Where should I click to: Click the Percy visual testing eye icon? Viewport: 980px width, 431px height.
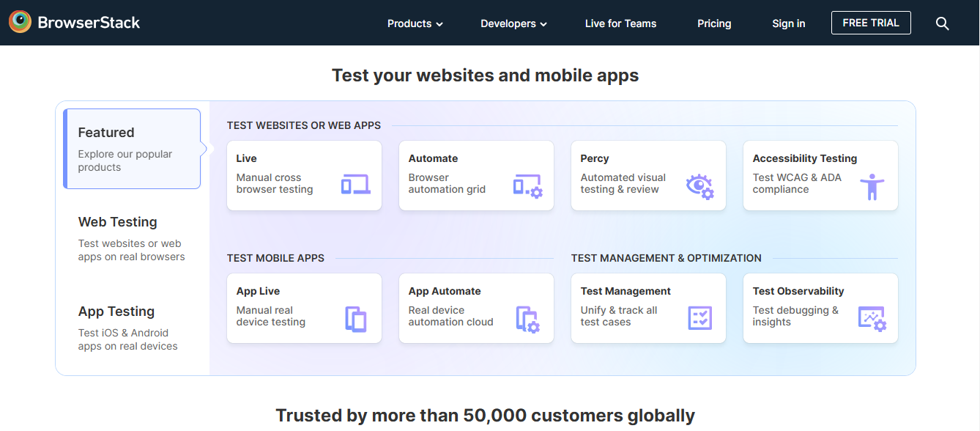coord(700,187)
